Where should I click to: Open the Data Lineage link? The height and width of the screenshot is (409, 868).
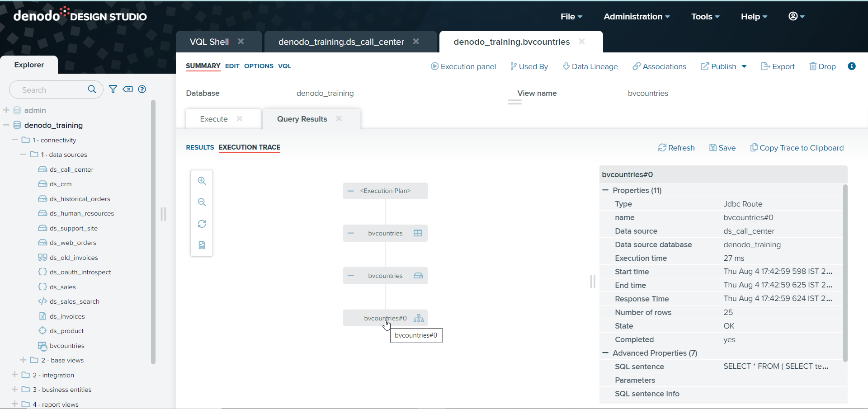coord(590,66)
